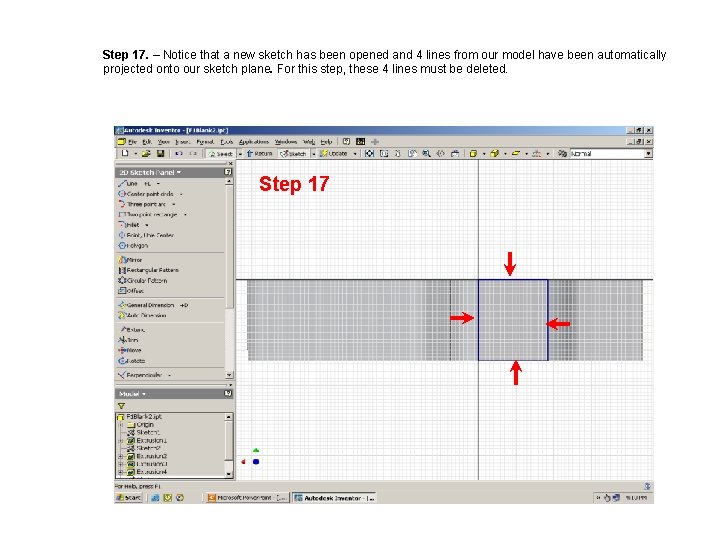The width and height of the screenshot is (720, 540).
Task: Select the Circular Pattern tool
Action: click(x=143, y=281)
